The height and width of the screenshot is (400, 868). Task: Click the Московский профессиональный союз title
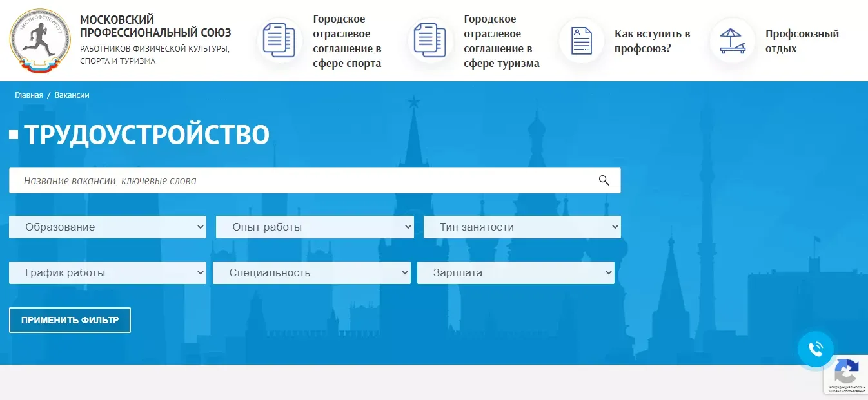tap(155, 26)
